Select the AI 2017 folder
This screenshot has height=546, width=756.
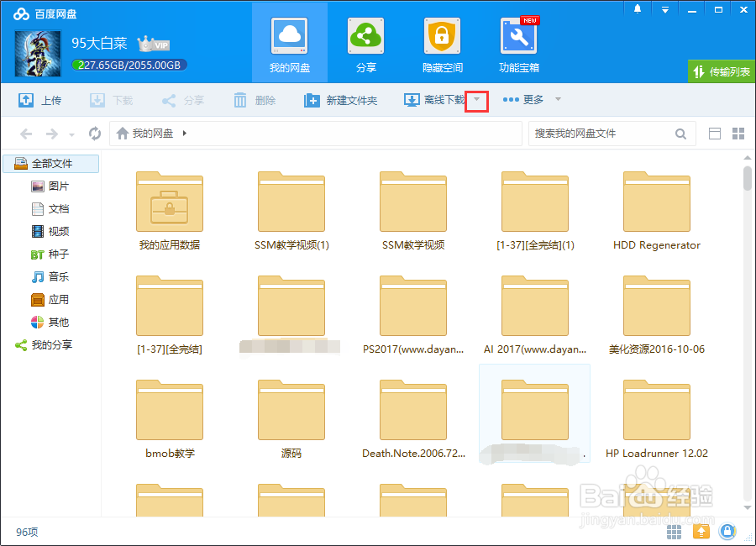535,315
